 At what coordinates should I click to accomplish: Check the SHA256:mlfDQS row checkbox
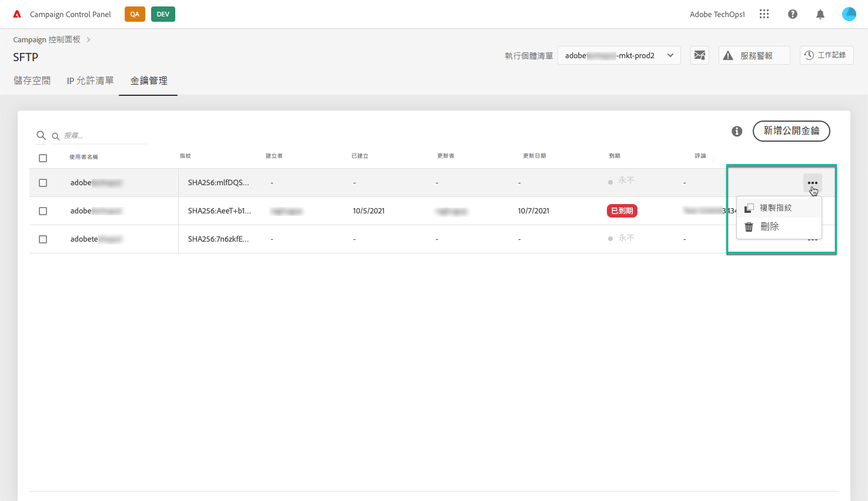point(43,183)
